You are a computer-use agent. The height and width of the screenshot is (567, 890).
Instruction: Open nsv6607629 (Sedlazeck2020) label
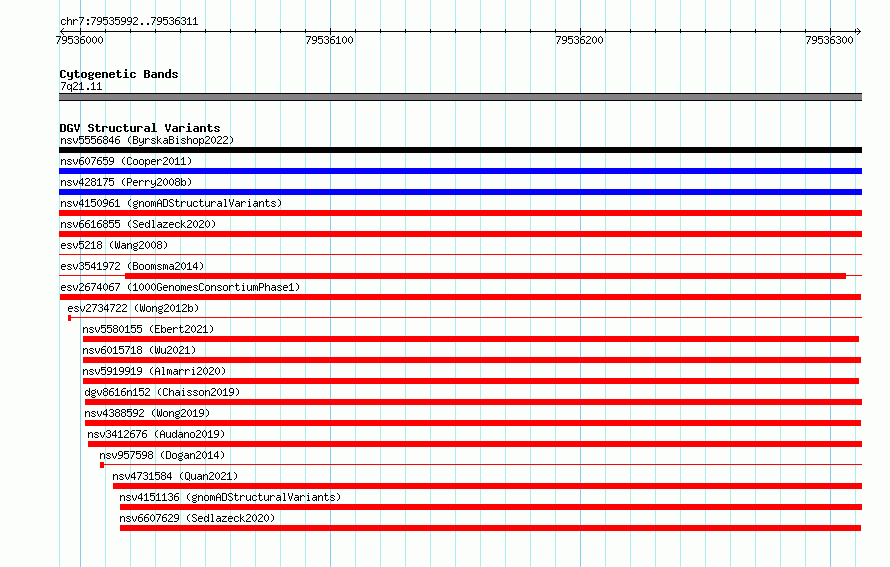point(197,518)
